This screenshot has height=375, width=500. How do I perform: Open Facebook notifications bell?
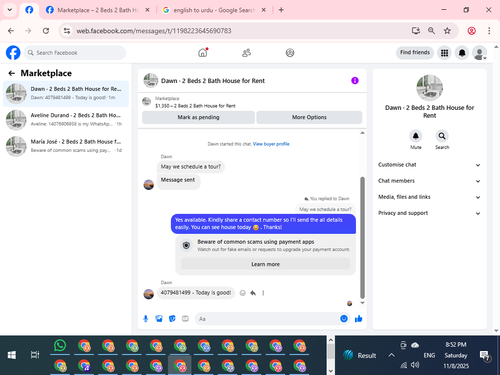[x=462, y=53]
